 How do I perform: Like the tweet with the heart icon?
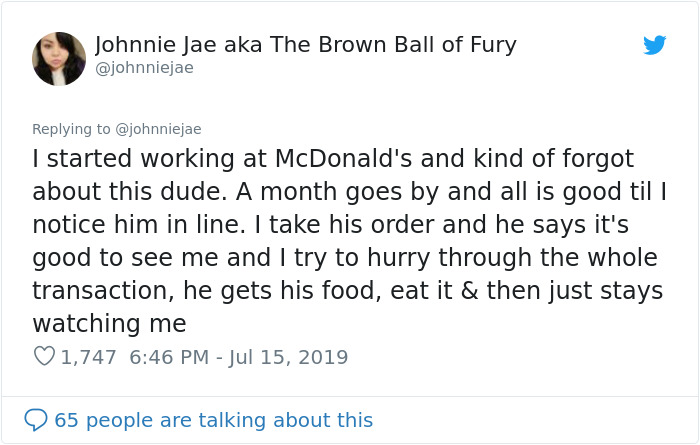pos(44,356)
